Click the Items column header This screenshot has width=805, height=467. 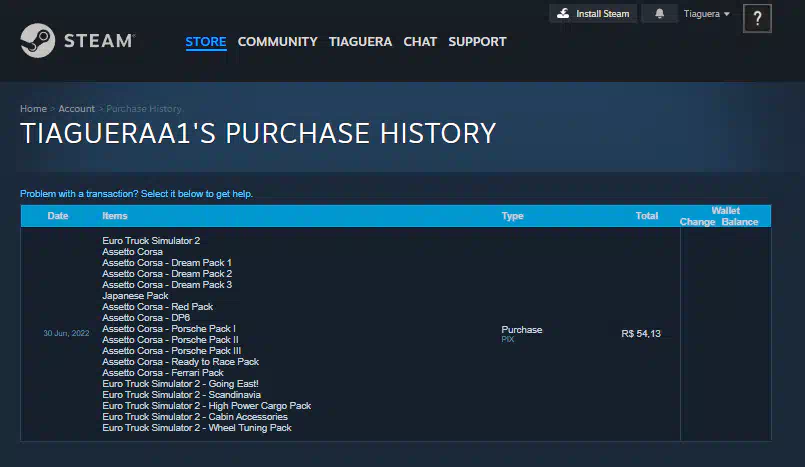pos(114,216)
